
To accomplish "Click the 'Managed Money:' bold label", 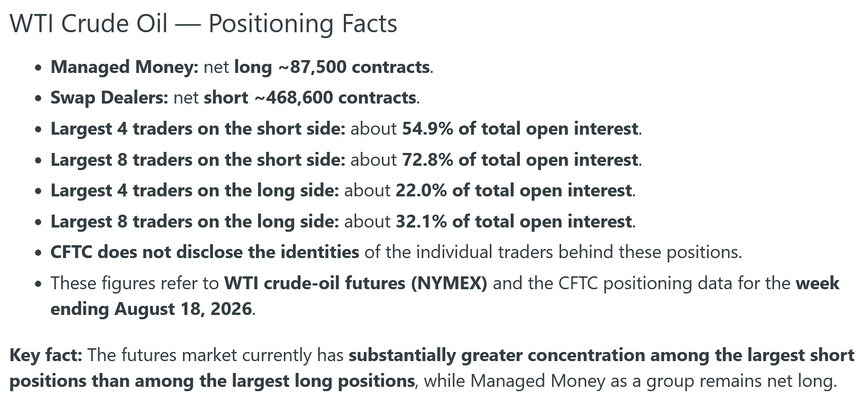I will [x=124, y=67].
